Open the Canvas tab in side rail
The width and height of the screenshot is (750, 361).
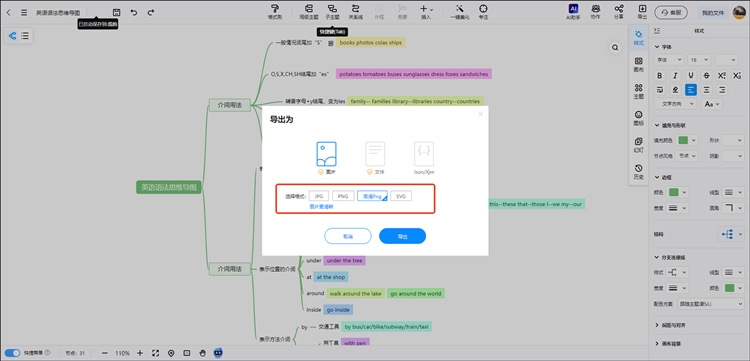coord(639,64)
